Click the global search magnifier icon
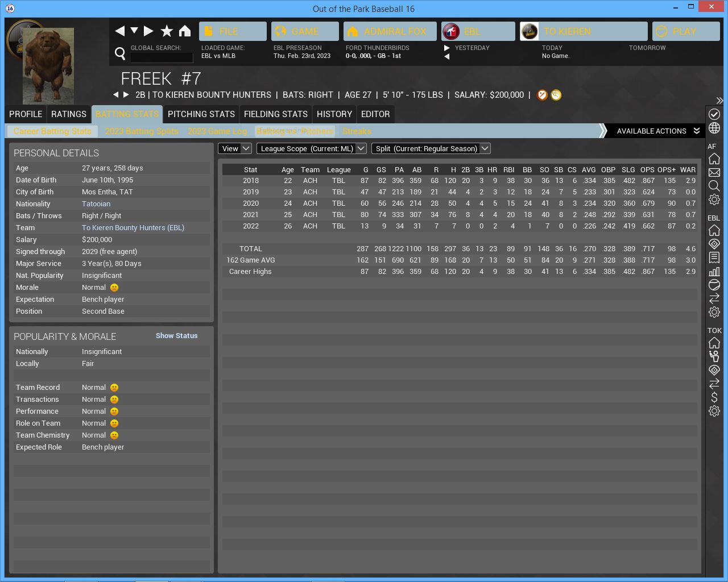The image size is (728, 582). pyautogui.click(x=120, y=53)
